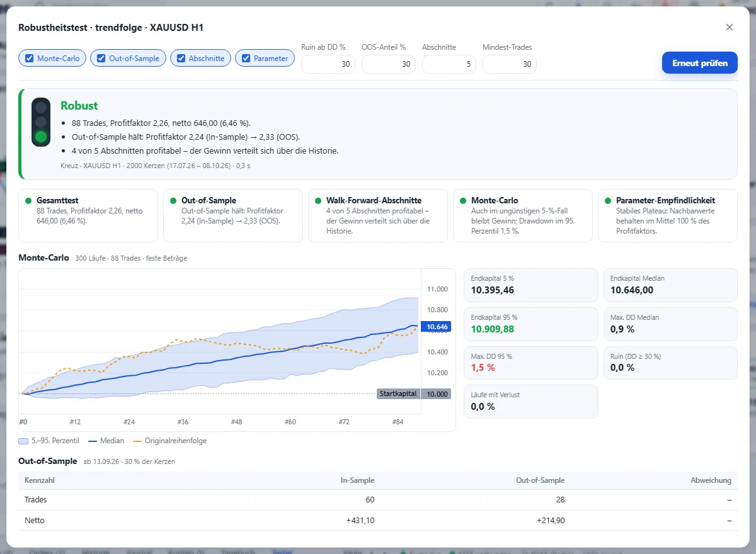Uncheck the Monte-Carlo checkbox
The image size is (756, 554).
[30, 59]
